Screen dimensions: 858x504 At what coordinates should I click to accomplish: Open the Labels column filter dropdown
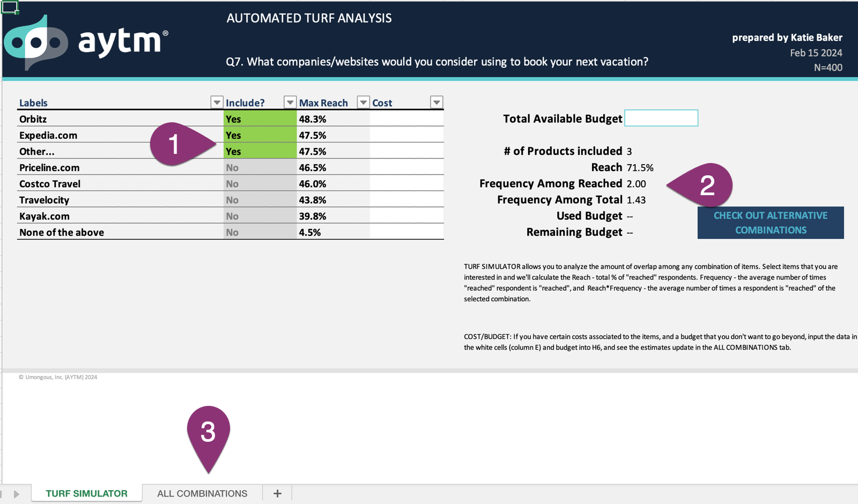coord(217,102)
